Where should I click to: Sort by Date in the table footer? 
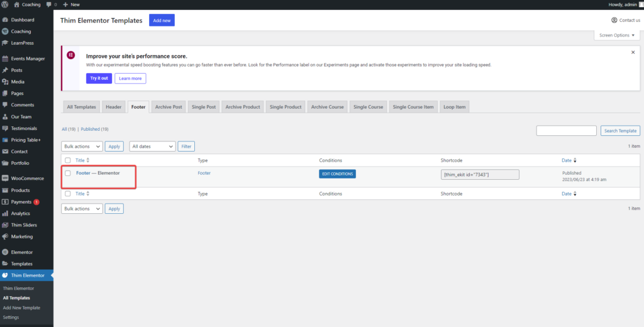[x=569, y=194]
